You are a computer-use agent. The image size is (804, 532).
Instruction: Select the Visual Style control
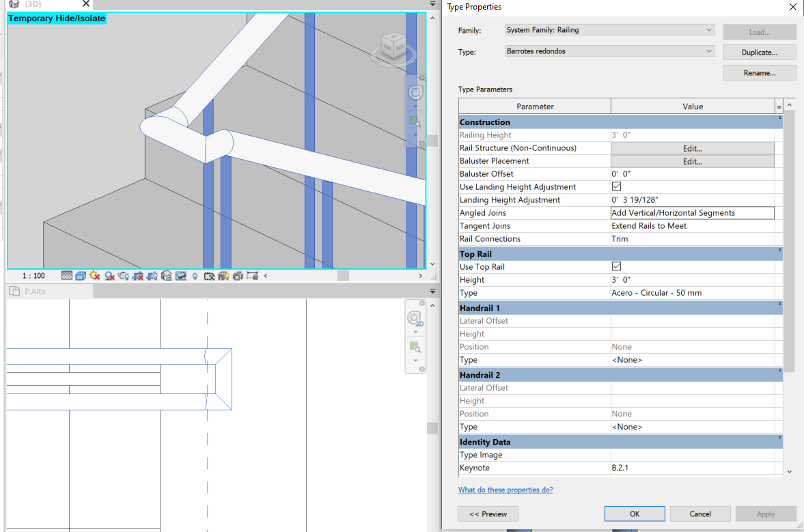pyautogui.click(x=79, y=275)
